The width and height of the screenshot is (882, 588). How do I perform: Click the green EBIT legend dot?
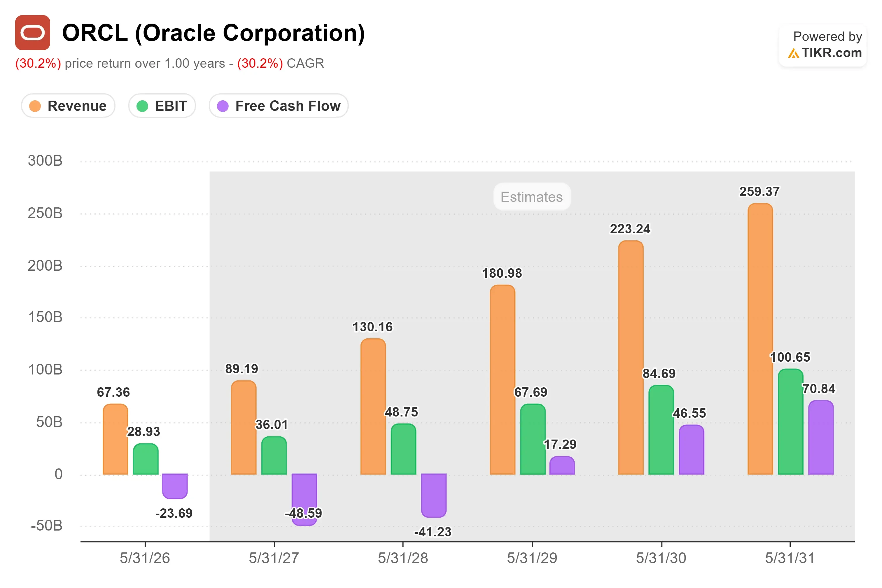[142, 106]
